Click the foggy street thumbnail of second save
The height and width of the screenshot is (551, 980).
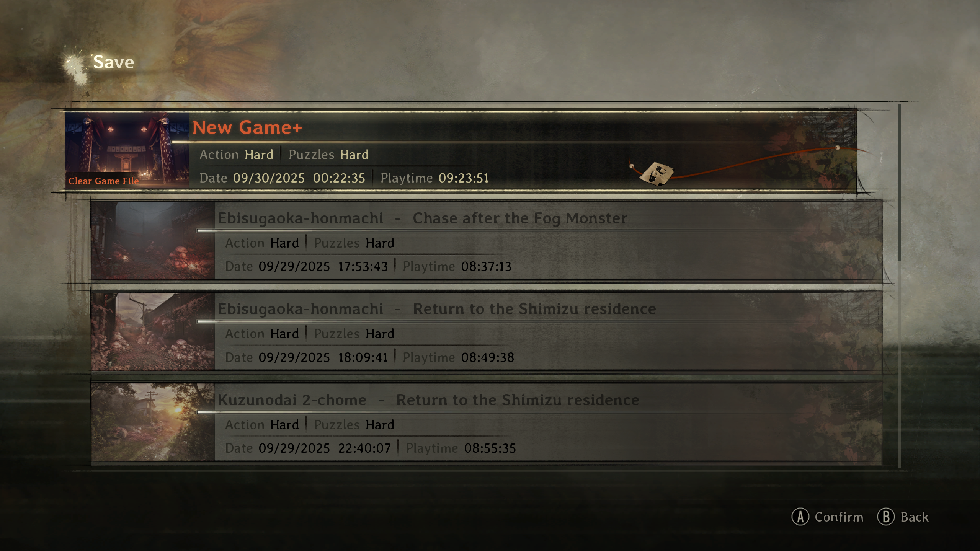point(153,241)
